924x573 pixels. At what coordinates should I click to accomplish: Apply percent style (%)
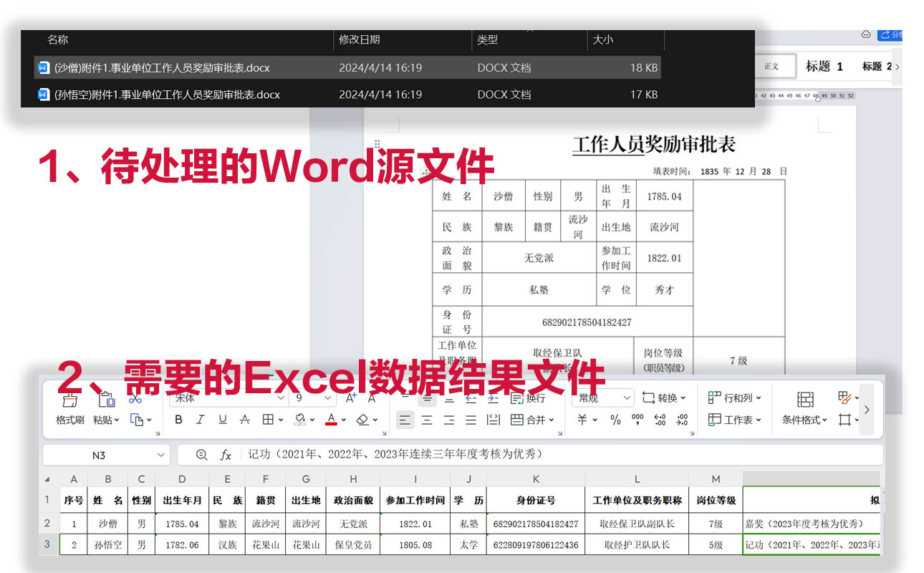click(615, 420)
